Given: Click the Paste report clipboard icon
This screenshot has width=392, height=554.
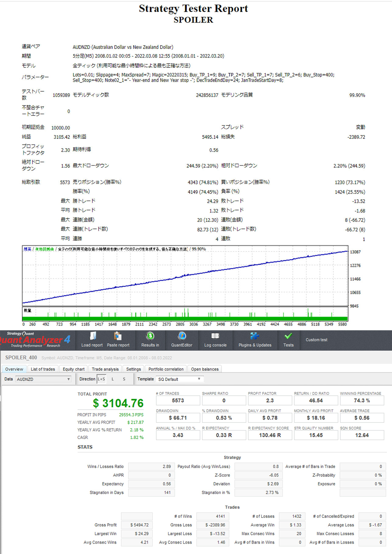Looking at the screenshot, I should click(118, 336).
